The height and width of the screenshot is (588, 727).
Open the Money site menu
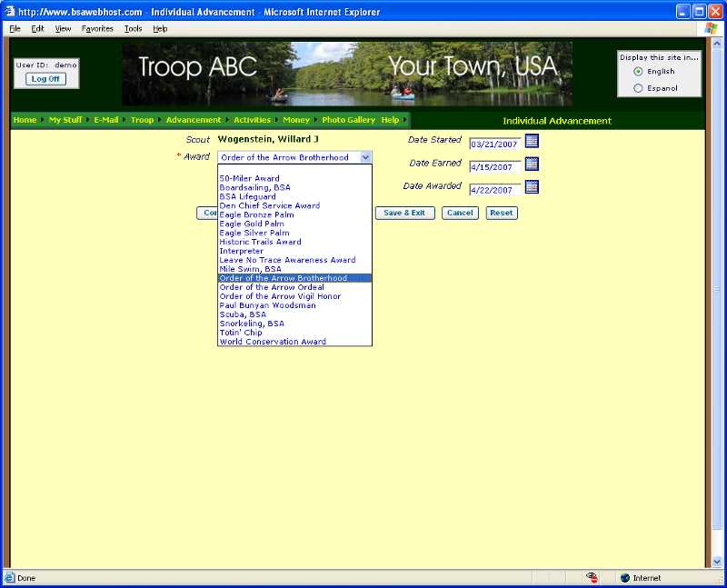click(296, 120)
